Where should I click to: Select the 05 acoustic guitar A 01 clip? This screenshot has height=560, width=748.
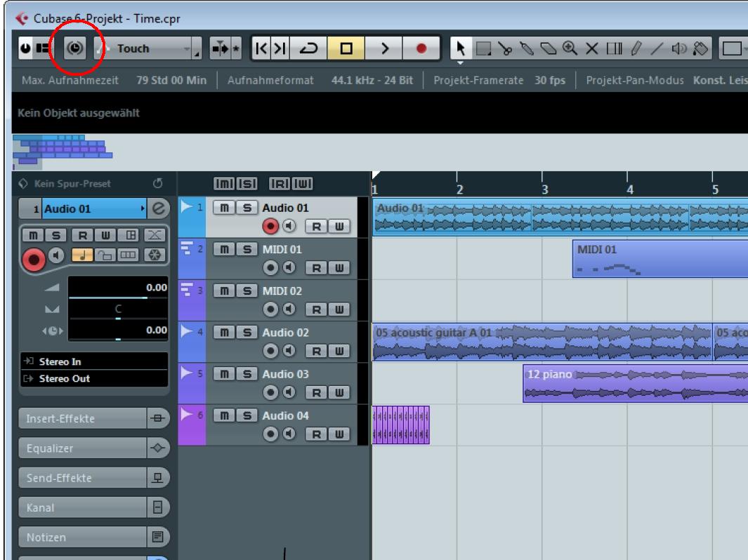point(542,342)
